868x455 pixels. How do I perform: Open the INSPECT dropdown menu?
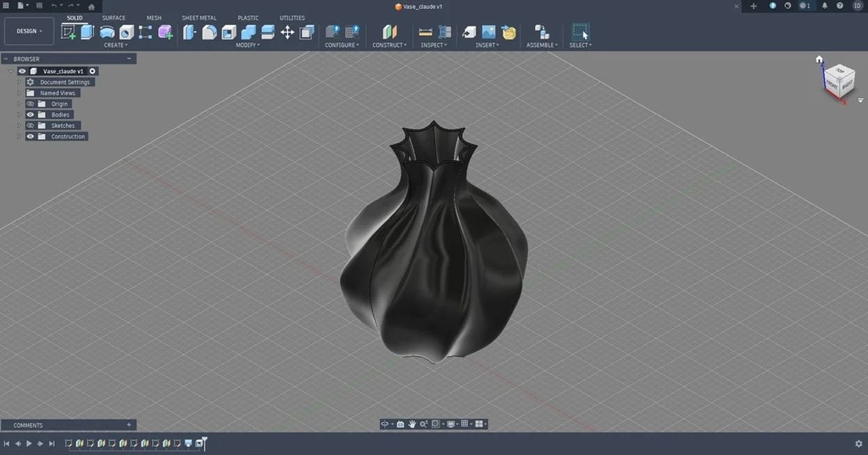[x=434, y=45]
